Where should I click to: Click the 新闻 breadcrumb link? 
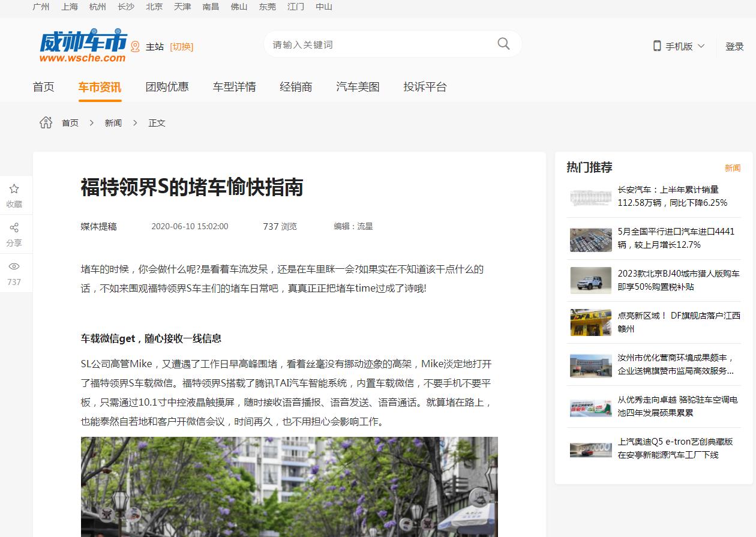113,122
